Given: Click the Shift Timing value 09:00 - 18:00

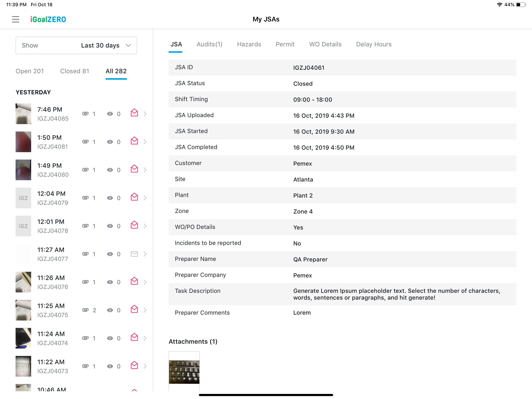Looking at the screenshot, I should pyautogui.click(x=312, y=100).
